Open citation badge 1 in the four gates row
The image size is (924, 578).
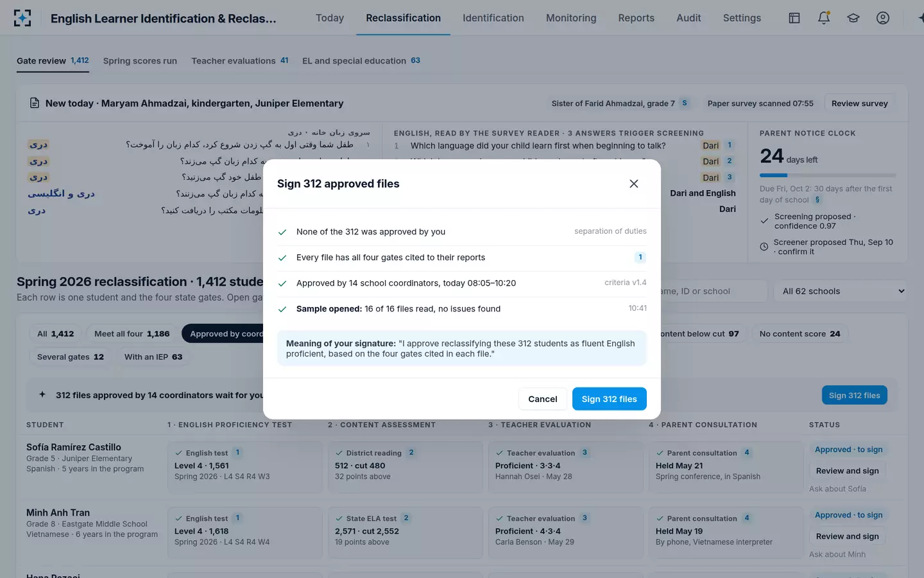click(640, 258)
